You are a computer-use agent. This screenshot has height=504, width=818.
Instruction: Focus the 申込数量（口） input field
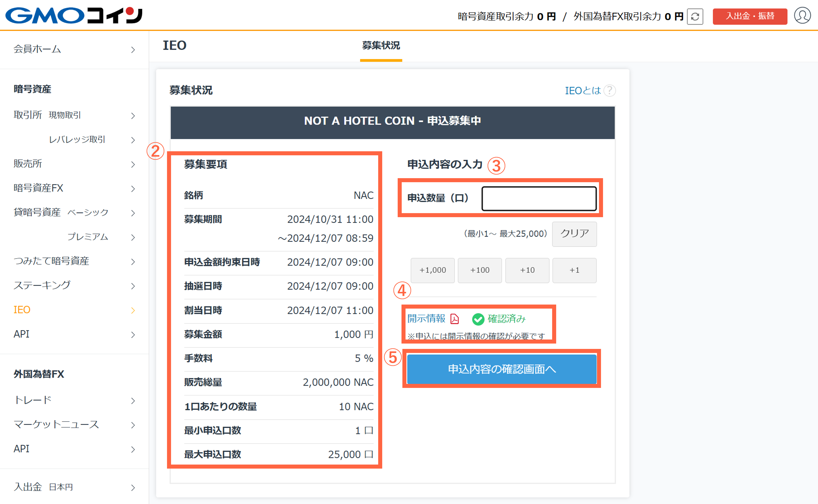tap(539, 198)
